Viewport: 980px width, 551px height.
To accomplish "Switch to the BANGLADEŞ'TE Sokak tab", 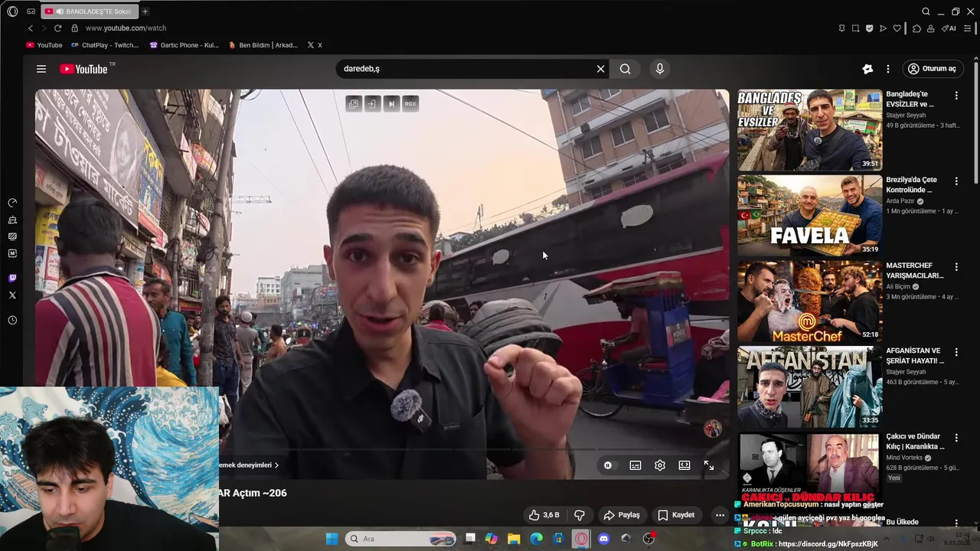I will click(x=89, y=11).
